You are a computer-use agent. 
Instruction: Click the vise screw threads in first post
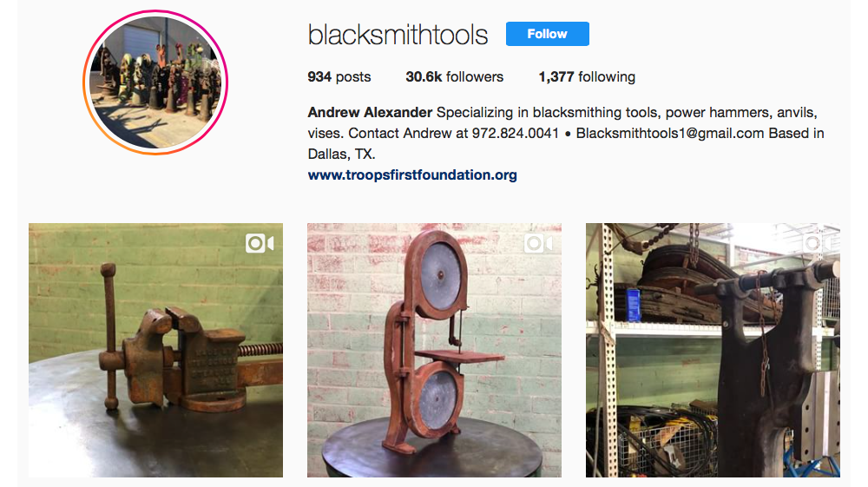pos(260,350)
